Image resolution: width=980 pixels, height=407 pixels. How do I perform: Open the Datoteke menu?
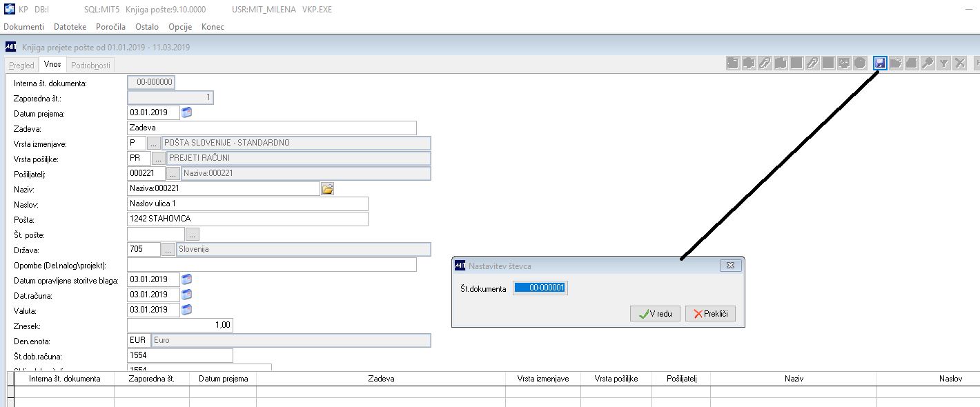coord(70,26)
